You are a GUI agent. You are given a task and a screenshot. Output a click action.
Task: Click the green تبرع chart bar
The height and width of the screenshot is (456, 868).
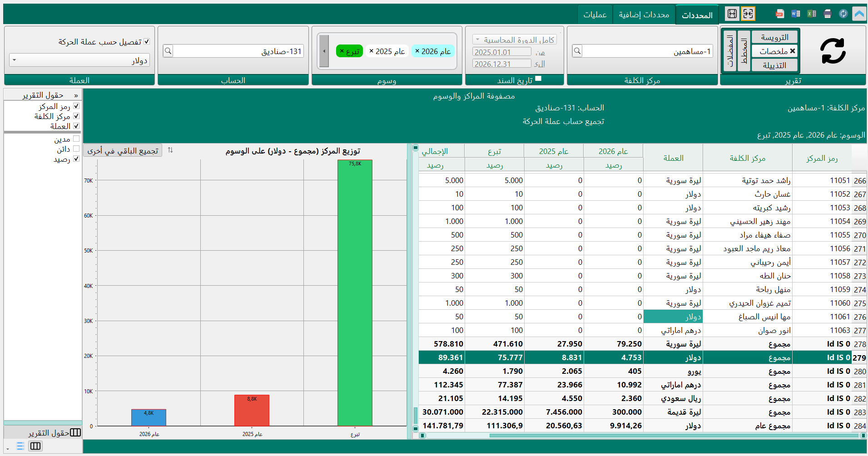click(355, 292)
